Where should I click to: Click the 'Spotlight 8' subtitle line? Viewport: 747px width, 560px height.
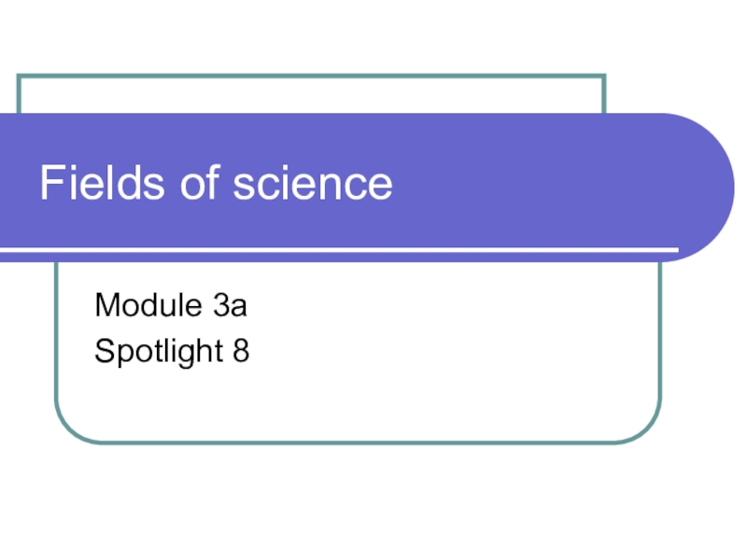tap(172, 352)
